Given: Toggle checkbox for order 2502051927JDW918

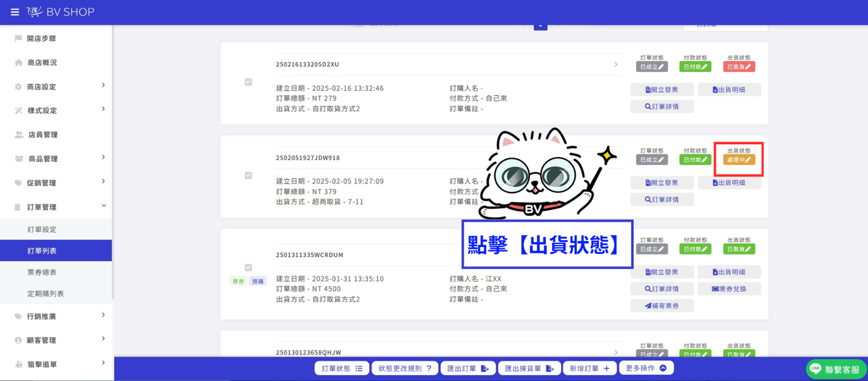Looking at the screenshot, I should click(248, 175).
